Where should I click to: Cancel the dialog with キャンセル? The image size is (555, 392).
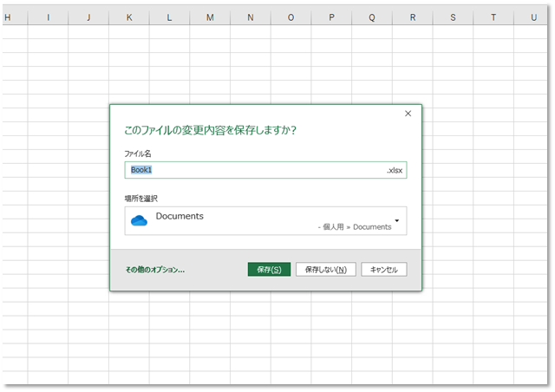tap(384, 270)
